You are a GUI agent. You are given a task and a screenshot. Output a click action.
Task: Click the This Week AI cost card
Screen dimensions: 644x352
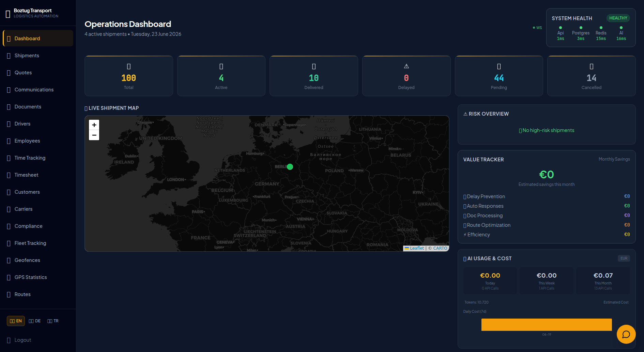pos(547,281)
